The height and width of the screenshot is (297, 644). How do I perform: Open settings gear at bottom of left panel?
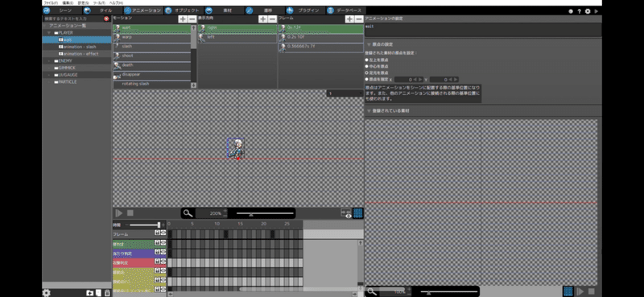click(x=47, y=292)
